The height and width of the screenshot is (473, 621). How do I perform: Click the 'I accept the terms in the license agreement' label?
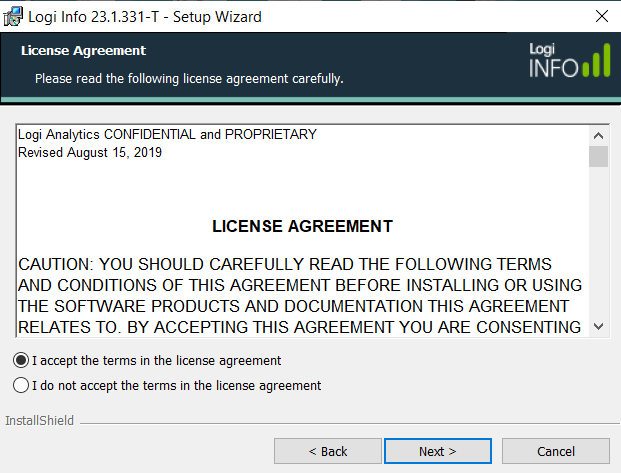pyautogui.click(x=156, y=360)
